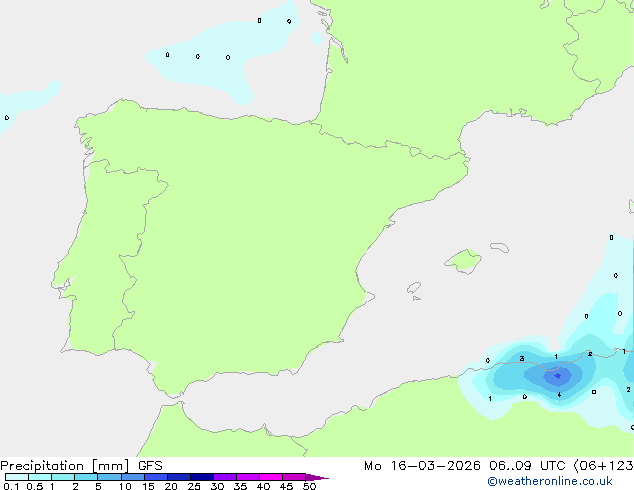Click the 30–35 mm purple swatch
Screen dimensions: 634x490
[225, 477]
